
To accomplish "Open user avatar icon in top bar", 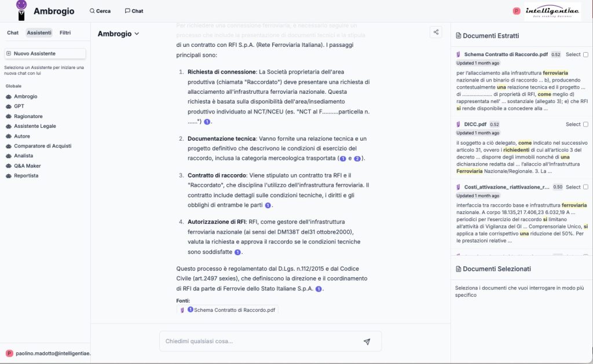I will coord(517,11).
